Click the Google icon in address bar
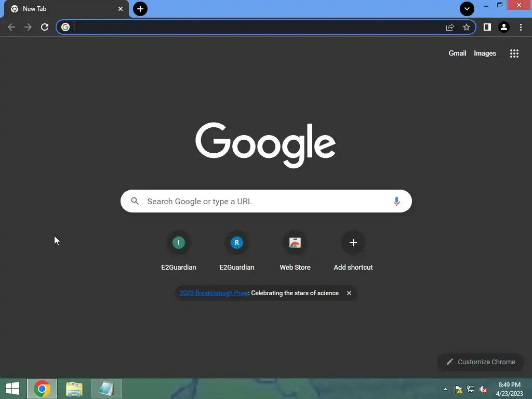532x399 pixels. (65, 27)
